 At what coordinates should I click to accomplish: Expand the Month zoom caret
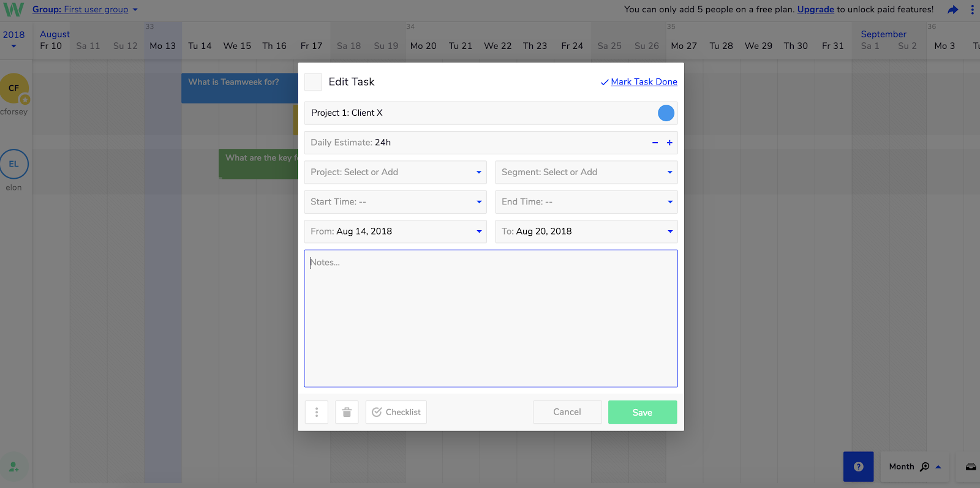pos(938,467)
